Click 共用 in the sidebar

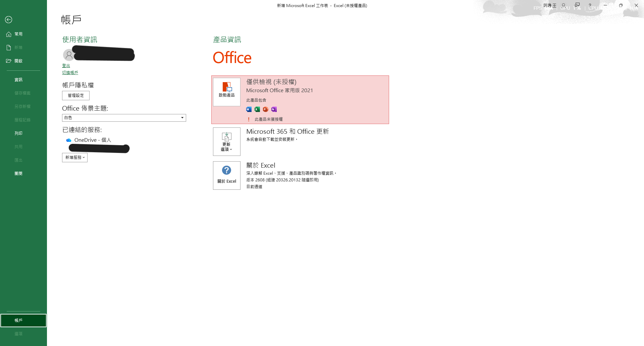tap(23, 147)
